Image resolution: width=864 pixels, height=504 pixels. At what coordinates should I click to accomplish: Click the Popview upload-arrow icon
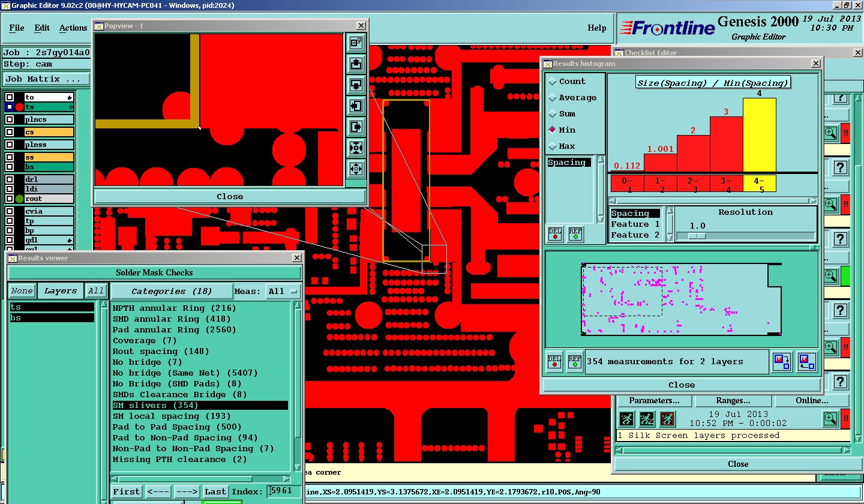pyautogui.click(x=356, y=64)
